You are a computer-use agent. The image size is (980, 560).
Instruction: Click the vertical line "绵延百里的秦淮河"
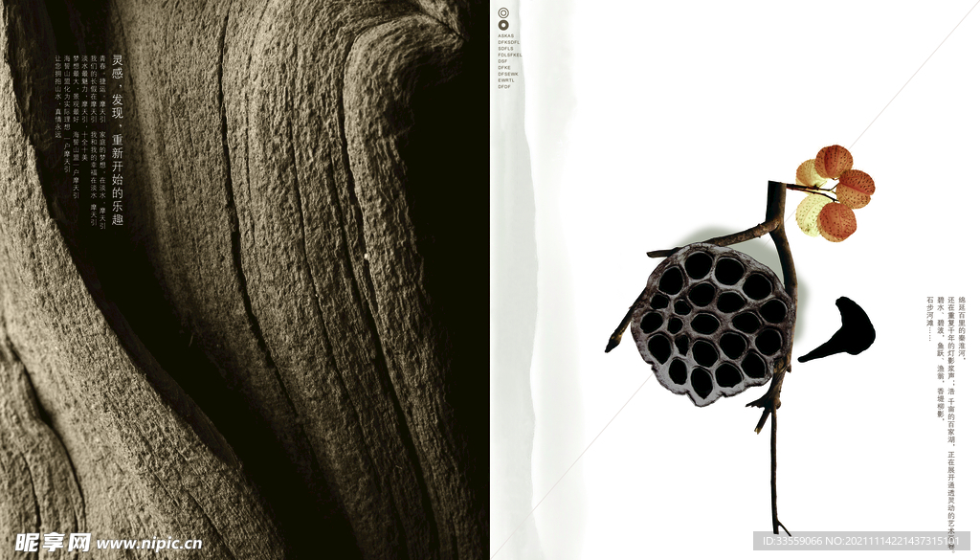click(962, 328)
